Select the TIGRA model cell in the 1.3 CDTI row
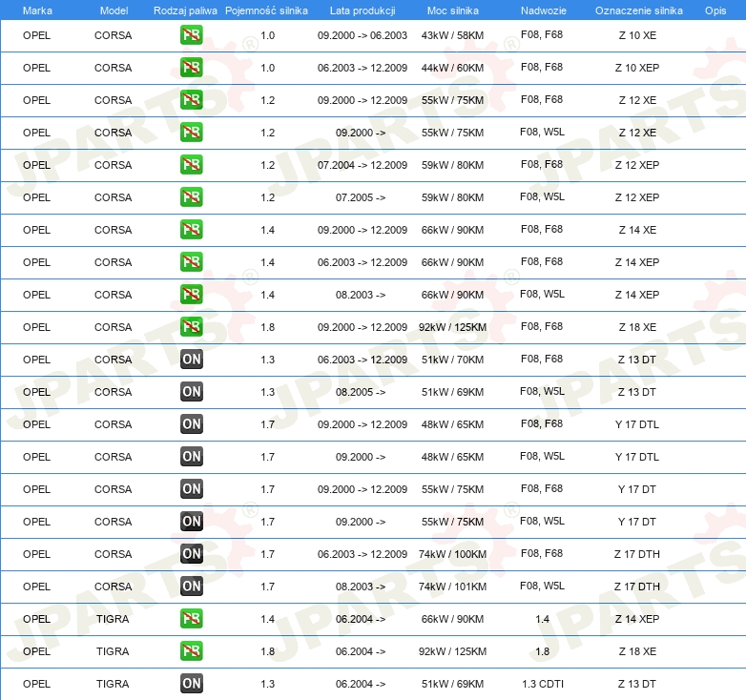The image size is (746, 700). pyautogui.click(x=113, y=684)
